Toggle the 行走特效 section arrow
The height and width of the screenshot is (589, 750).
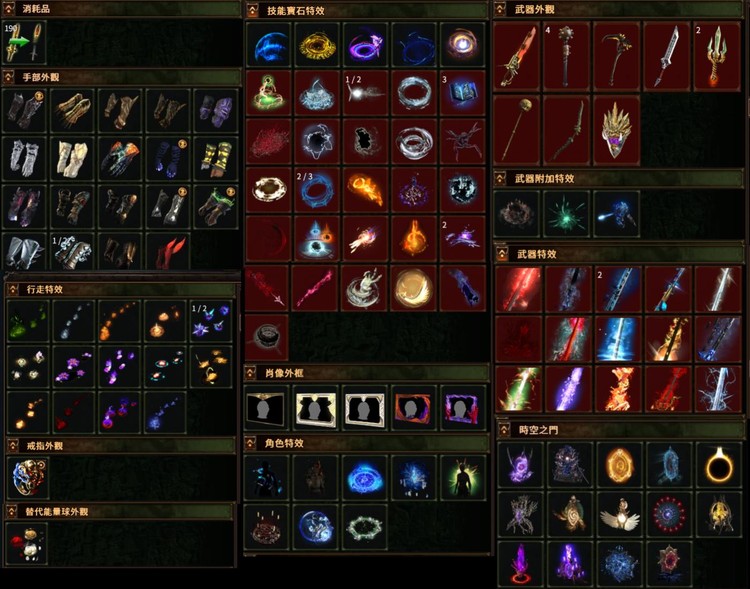coord(12,289)
